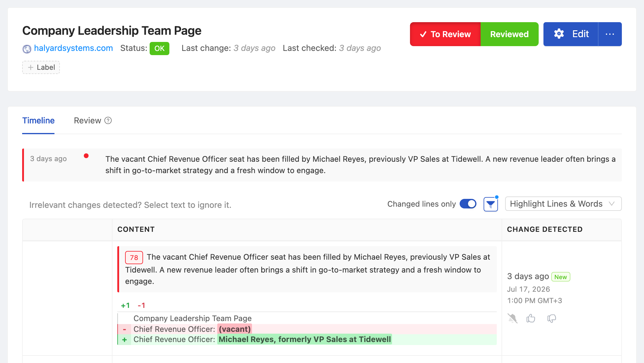This screenshot has width=644, height=363.
Task: Click the Edit button
Action: click(571, 34)
